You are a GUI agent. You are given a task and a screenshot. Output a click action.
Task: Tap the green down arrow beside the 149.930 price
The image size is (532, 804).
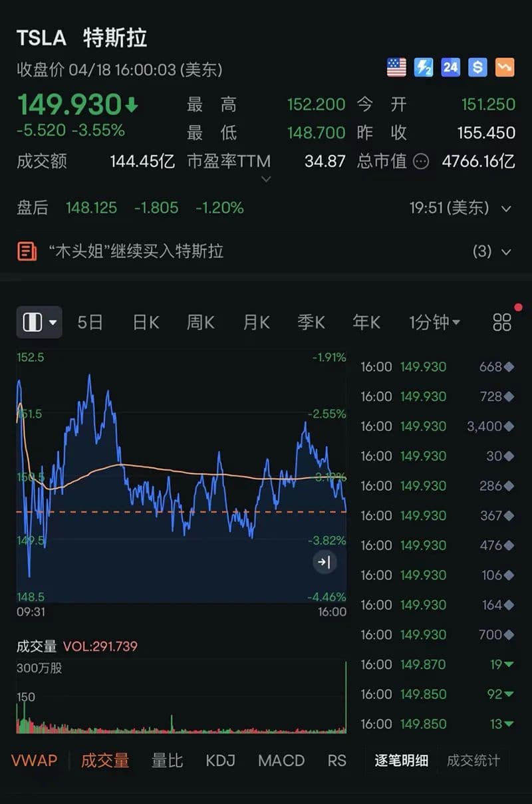[131, 104]
